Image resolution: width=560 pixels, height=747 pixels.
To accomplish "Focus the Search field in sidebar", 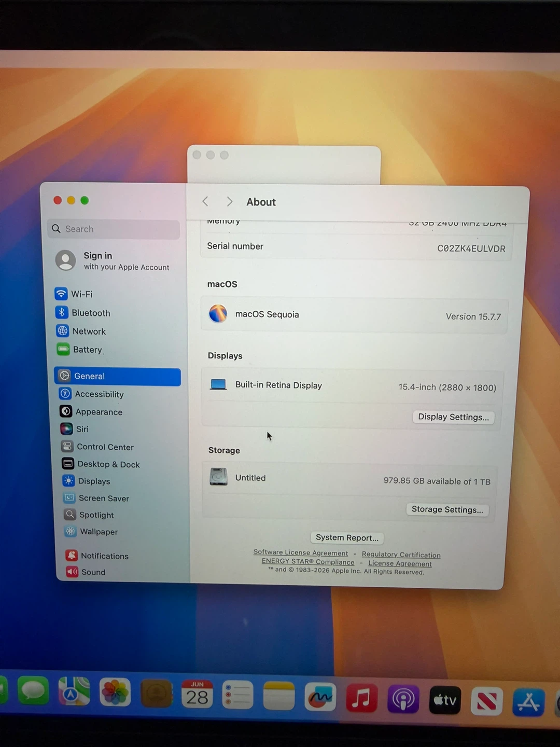I will (114, 229).
